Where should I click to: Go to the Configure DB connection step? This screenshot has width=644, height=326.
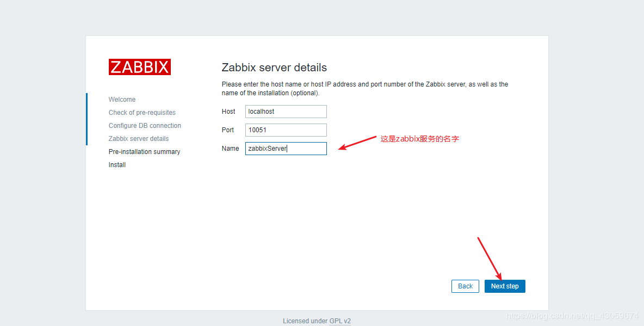[145, 126]
